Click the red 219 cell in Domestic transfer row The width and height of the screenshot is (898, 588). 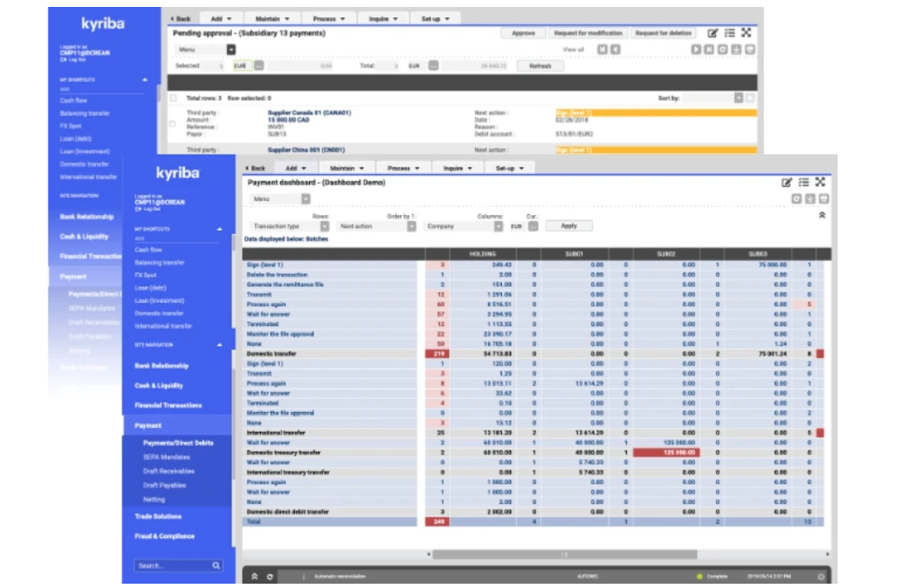437,354
